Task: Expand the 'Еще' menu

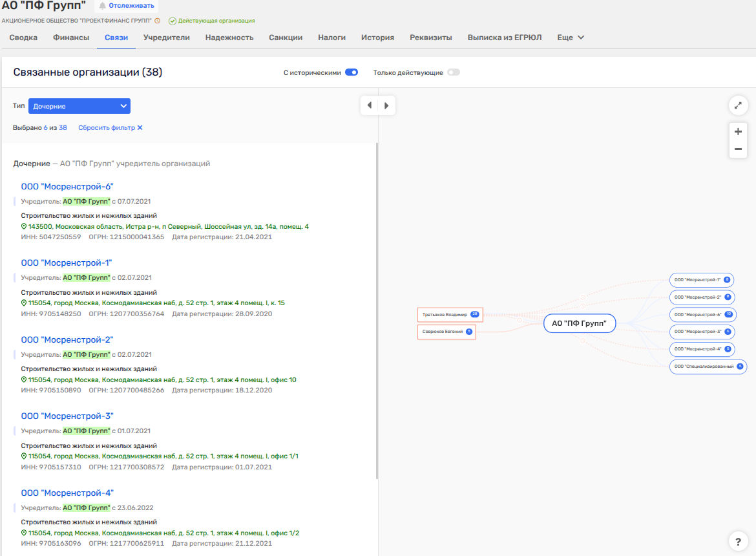Action: click(x=571, y=37)
